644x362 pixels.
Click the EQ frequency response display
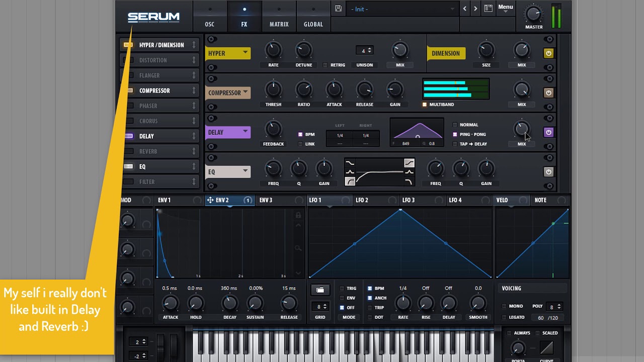click(x=380, y=172)
